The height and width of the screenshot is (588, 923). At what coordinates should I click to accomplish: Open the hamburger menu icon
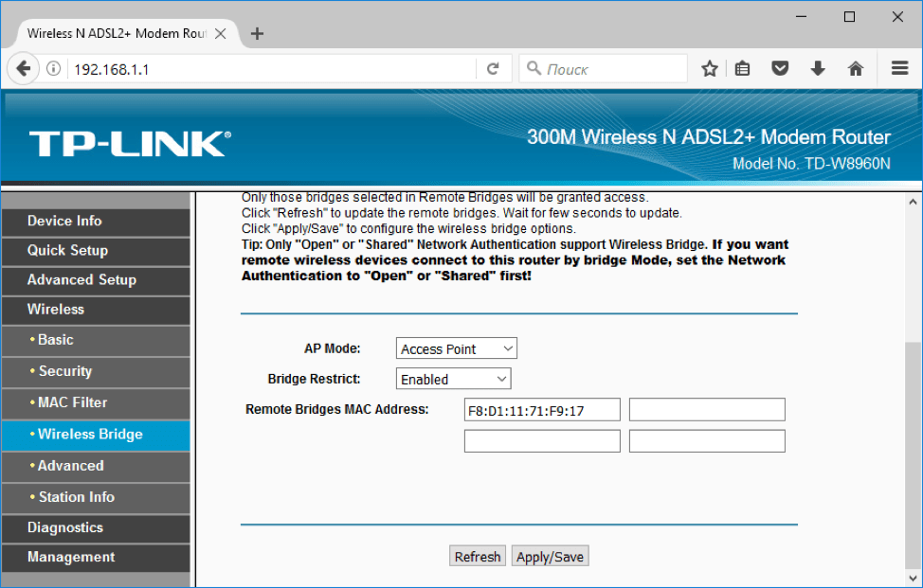(x=899, y=68)
